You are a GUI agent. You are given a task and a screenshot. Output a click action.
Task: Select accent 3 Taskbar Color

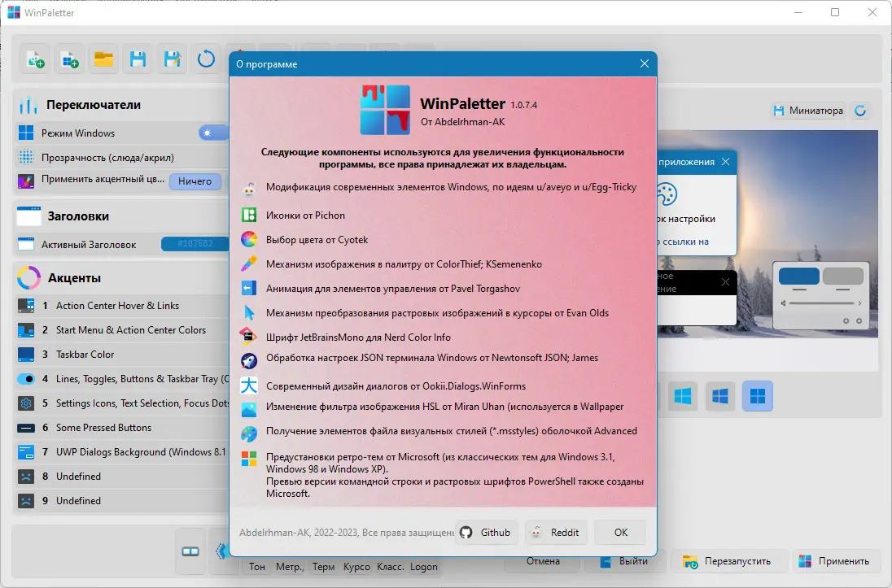pos(122,355)
